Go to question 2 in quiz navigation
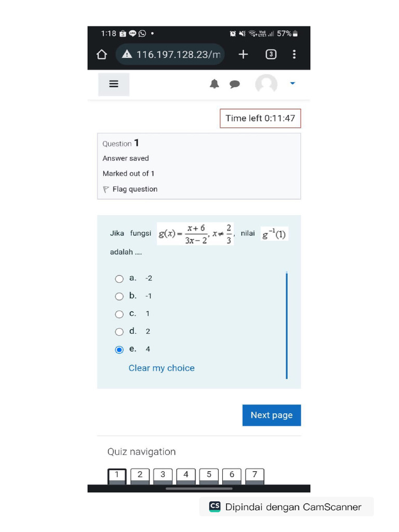This screenshot has height=532, width=399. click(140, 475)
